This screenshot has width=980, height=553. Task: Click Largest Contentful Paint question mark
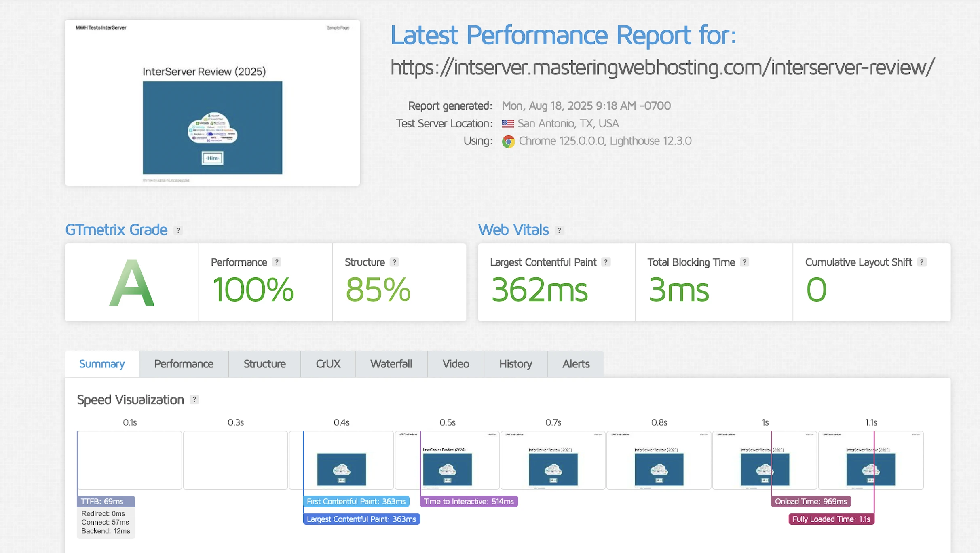click(x=606, y=262)
